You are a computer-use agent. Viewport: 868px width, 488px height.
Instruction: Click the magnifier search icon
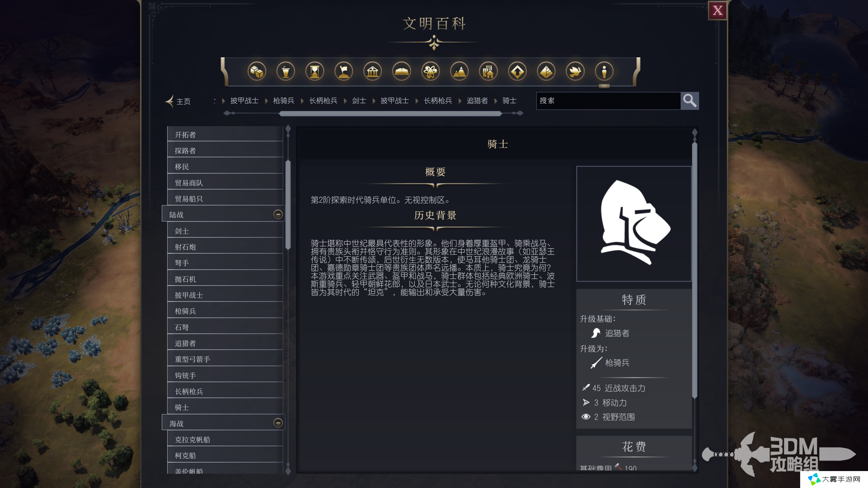[690, 101]
